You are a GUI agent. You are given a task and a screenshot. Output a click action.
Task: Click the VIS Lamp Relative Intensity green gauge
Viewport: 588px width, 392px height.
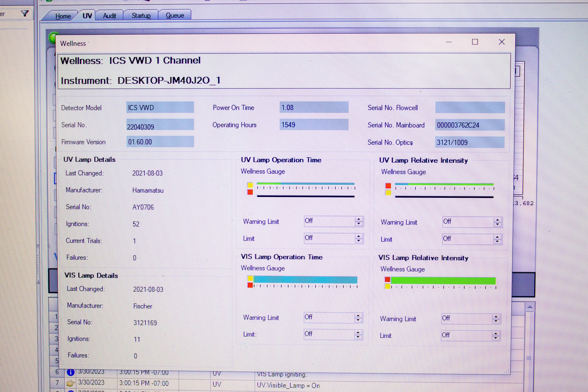443,281
